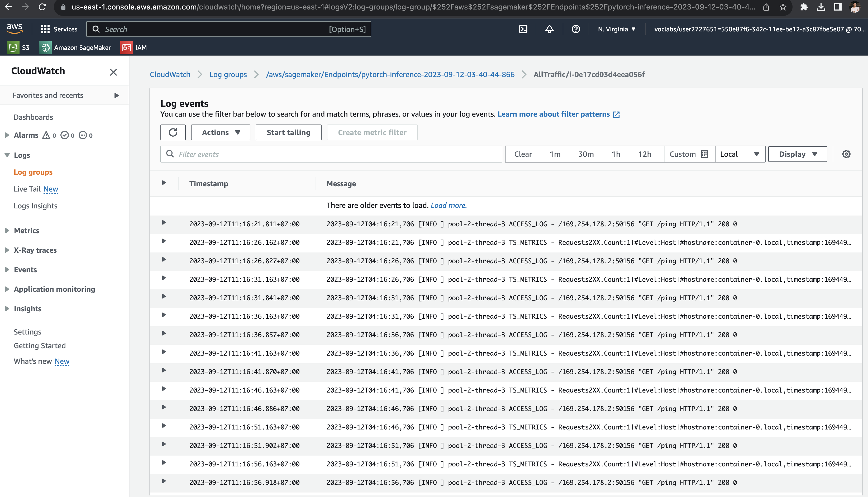Open Live Tail in sidebar
This screenshot has width=868, height=497.
27,189
